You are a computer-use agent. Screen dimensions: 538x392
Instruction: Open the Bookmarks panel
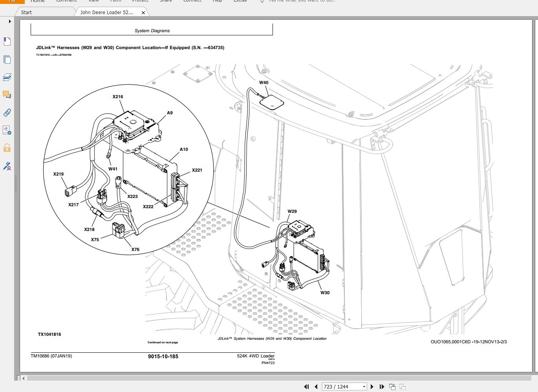click(x=7, y=42)
